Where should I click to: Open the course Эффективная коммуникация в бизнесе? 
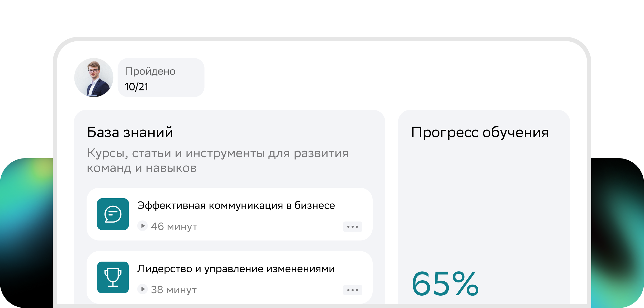coord(236,205)
